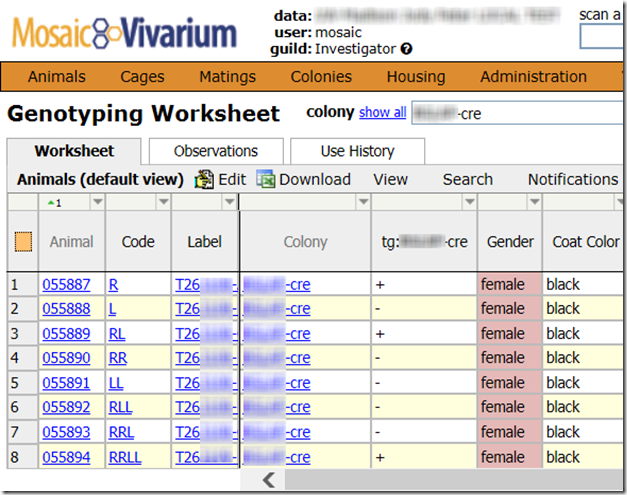
Task: Click the help icon next to Investigator
Action: click(x=406, y=49)
